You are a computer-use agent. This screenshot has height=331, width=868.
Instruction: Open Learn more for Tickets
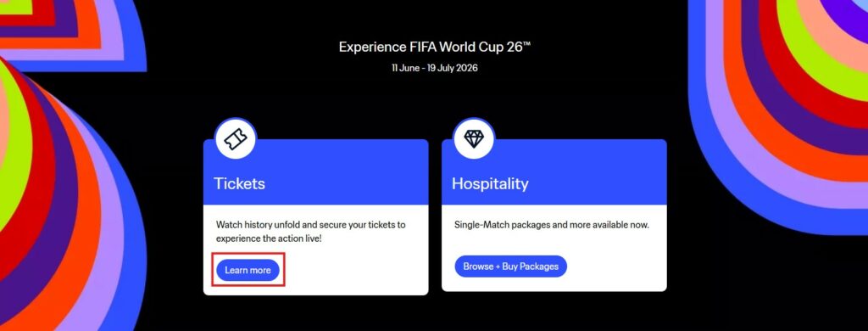248,270
